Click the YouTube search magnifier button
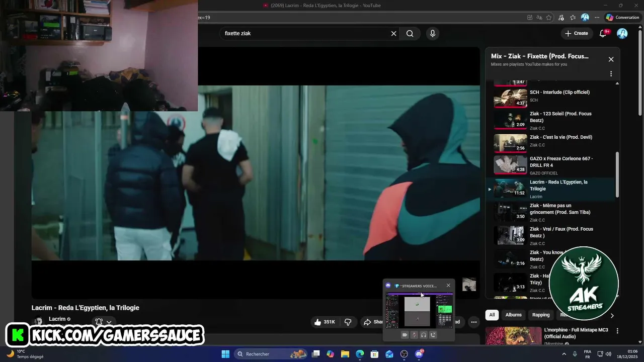The width and height of the screenshot is (644, 362). click(410, 34)
